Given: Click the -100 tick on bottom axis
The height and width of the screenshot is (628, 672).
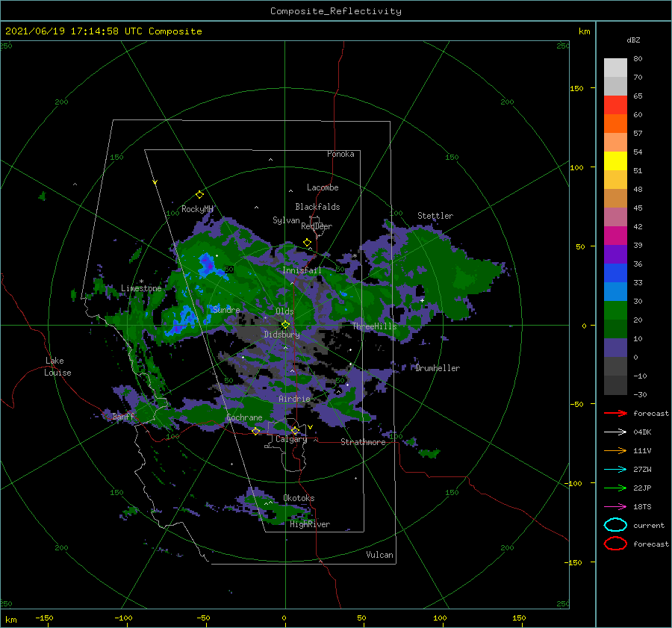Looking at the screenshot, I should 123,618.
